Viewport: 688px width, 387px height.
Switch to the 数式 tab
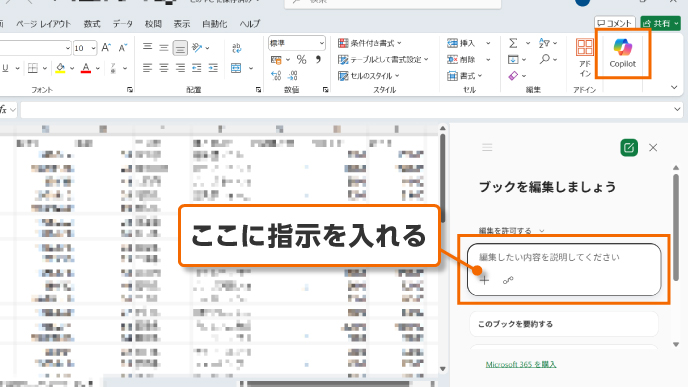click(92, 24)
